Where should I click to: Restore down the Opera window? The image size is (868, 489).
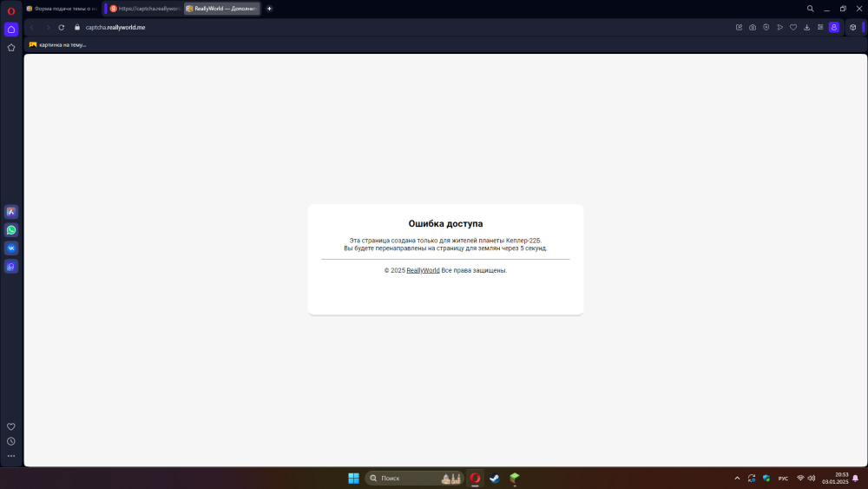tap(843, 9)
